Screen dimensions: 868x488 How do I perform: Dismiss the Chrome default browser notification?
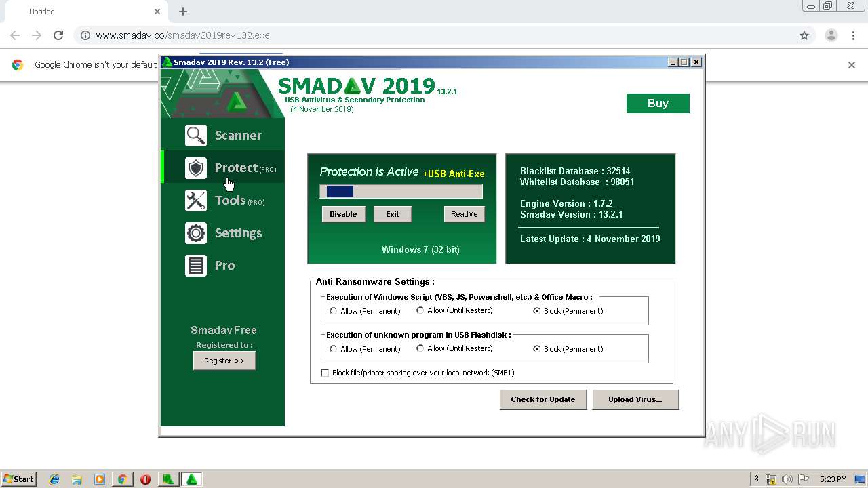tap(852, 65)
